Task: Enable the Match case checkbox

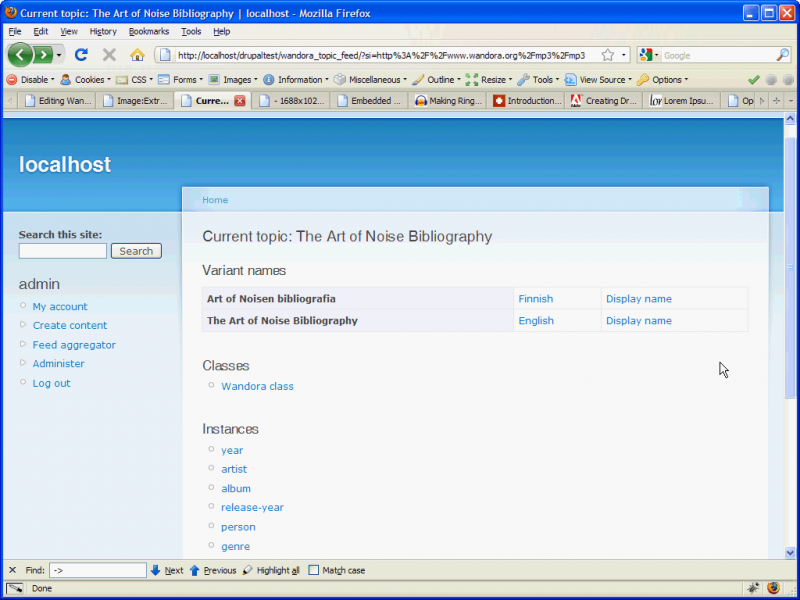Action: (x=314, y=570)
